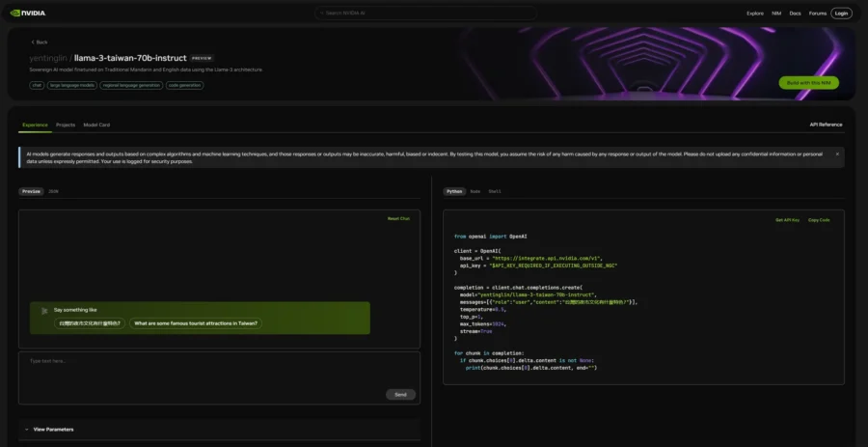Screen dimensions: 868x447
Task: Click the regional language generation tag
Action: (x=131, y=86)
